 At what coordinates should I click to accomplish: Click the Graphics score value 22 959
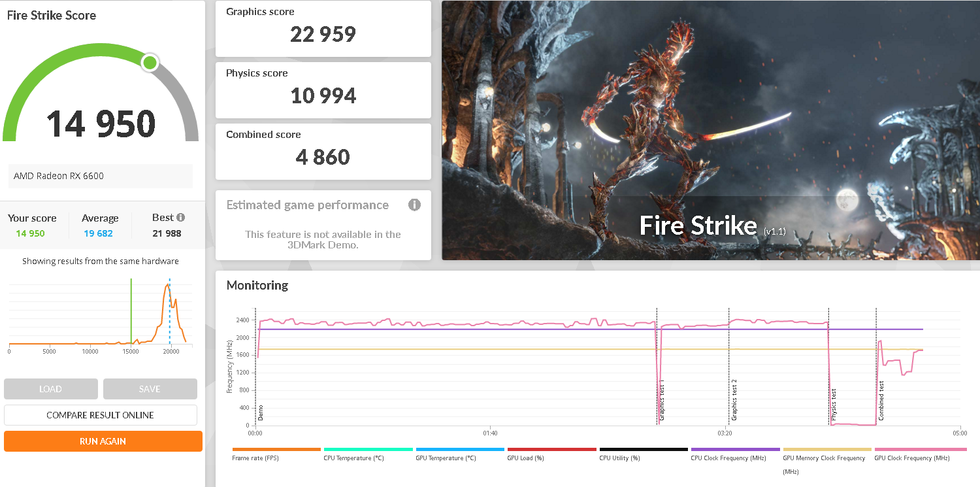323,34
